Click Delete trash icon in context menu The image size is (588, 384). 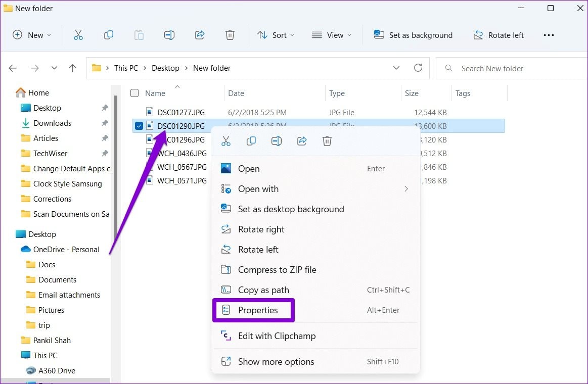tap(327, 141)
